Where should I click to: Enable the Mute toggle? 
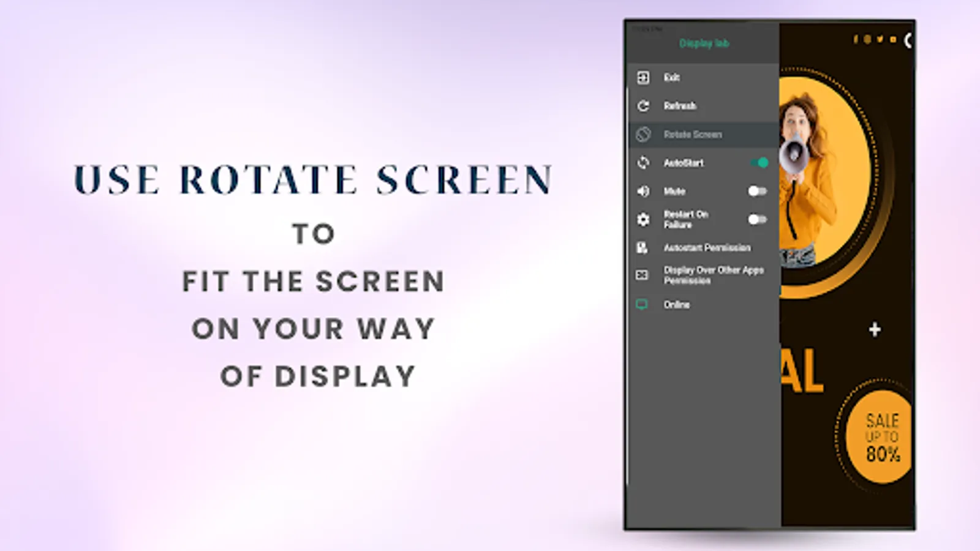point(758,191)
